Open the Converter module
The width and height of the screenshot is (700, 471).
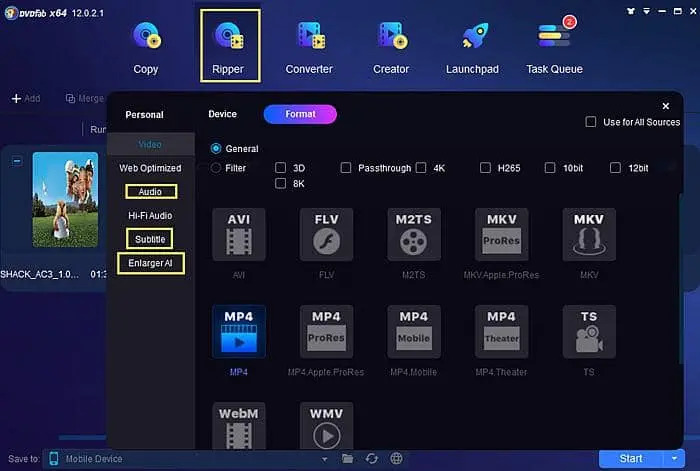(x=309, y=47)
